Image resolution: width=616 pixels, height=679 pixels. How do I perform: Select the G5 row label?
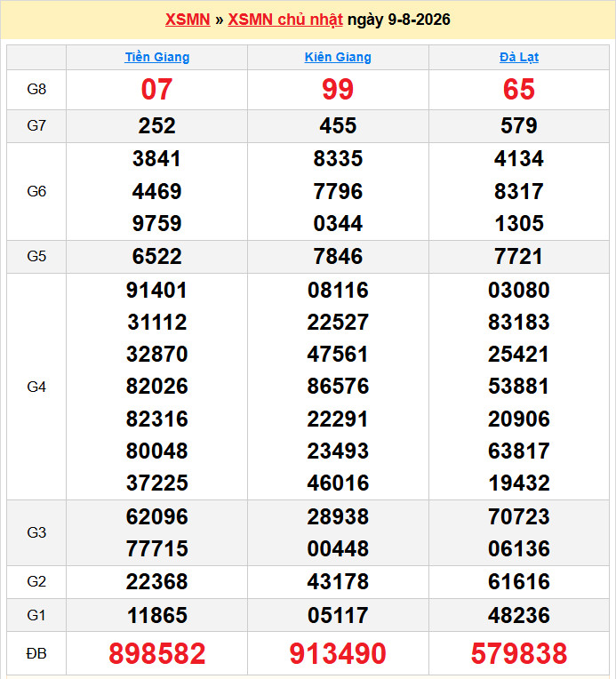click(36, 256)
